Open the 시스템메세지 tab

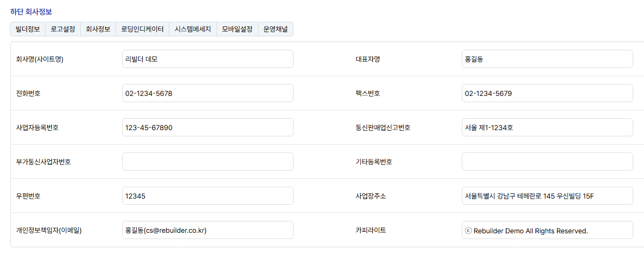pyautogui.click(x=193, y=30)
